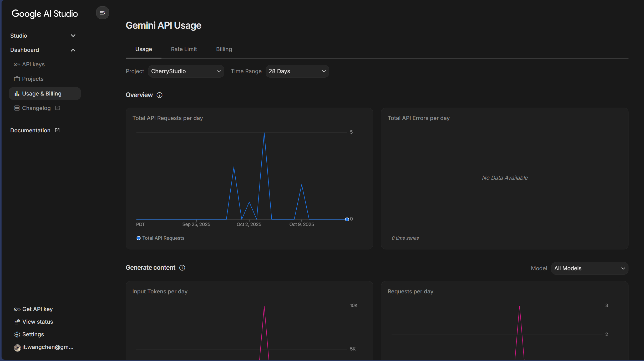Switch to the Billing tab
The width and height of the screenshot is (644, 361).
click(224, 49)
